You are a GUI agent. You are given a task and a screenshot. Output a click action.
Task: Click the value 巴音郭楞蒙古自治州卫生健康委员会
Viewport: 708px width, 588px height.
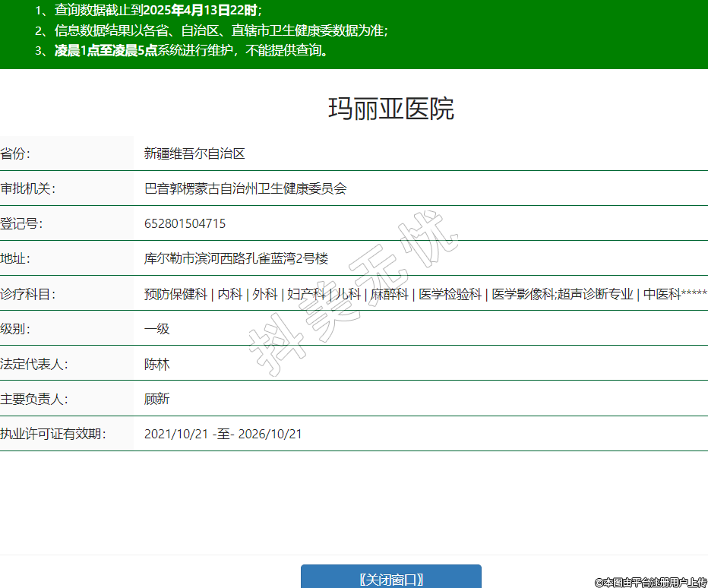click(245, 188)
